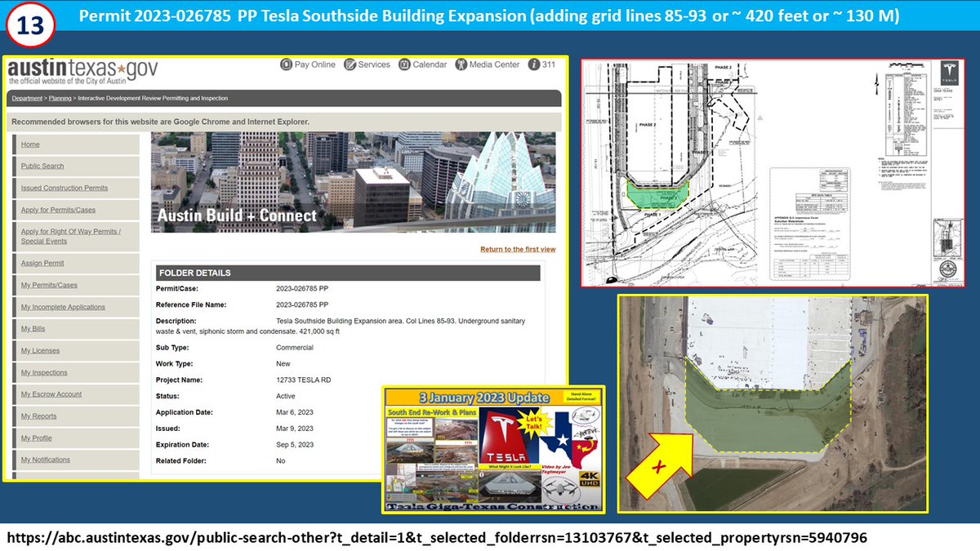This screenshot has height=551, width=980.
Task: Open Assign Permit in sidebar
Action: click(42, 263)
